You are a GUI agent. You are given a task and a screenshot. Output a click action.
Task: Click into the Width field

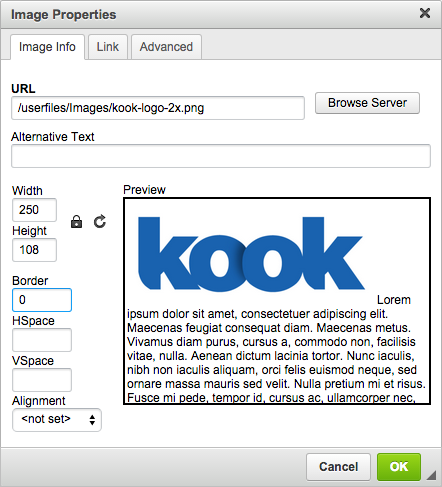pos(34,210)
